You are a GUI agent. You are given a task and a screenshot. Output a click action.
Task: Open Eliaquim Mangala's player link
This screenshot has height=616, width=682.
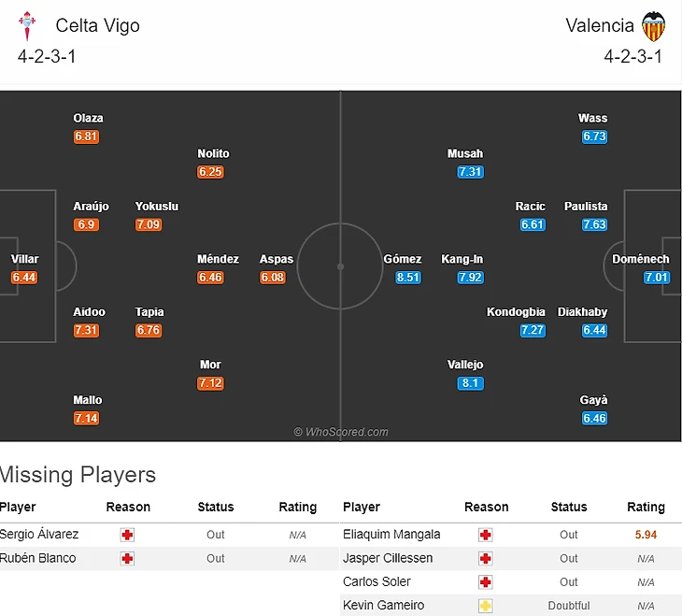391,535
